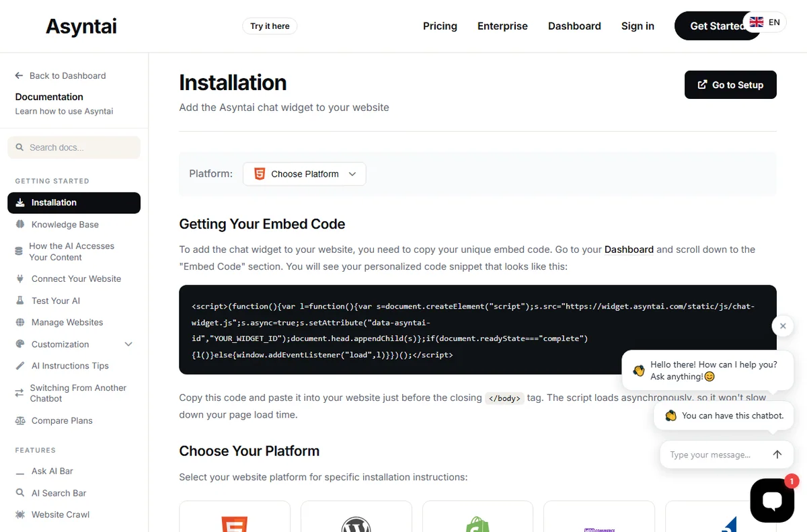
Task: Click the external link icon in Go to Setup
Action: pos(702,85)
